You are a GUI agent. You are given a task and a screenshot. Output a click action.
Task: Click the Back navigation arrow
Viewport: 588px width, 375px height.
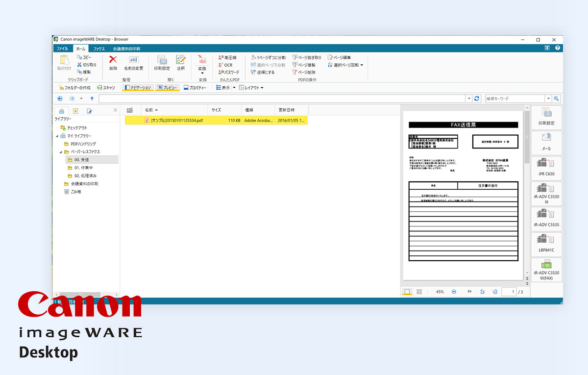(x=60, y=99)
